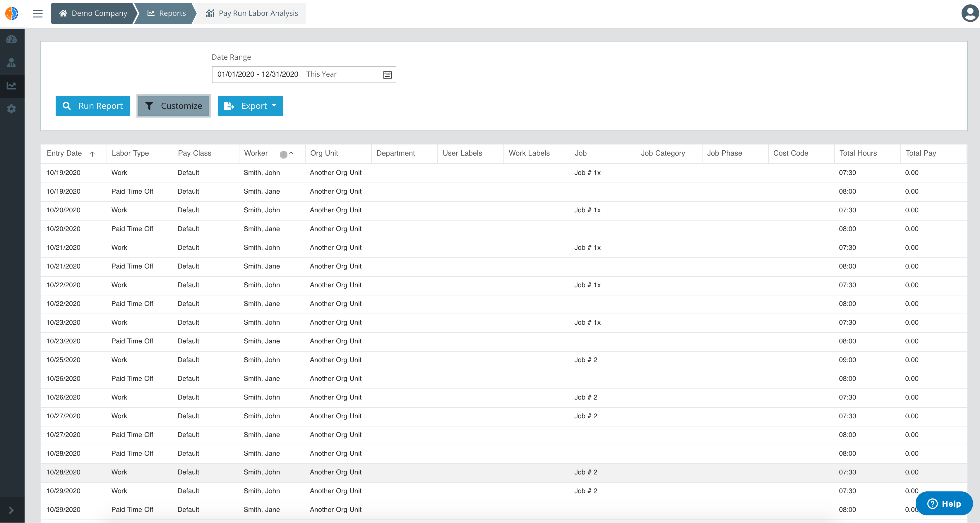This screenshot has width=980, height=523.
Task: Open the date range calendar icon
Action: pyautogui.click(x=387, y=75)
